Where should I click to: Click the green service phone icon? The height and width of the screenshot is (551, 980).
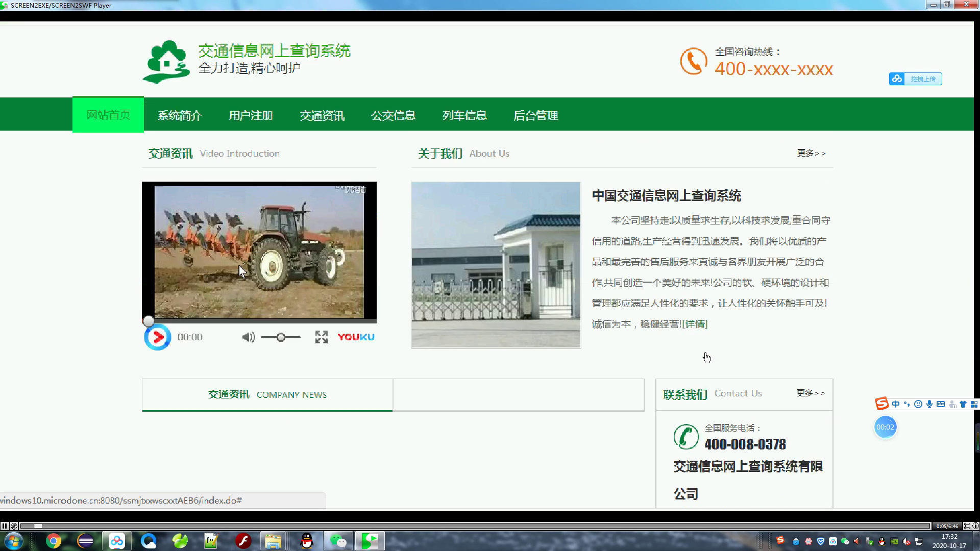[x=686, y=437]
